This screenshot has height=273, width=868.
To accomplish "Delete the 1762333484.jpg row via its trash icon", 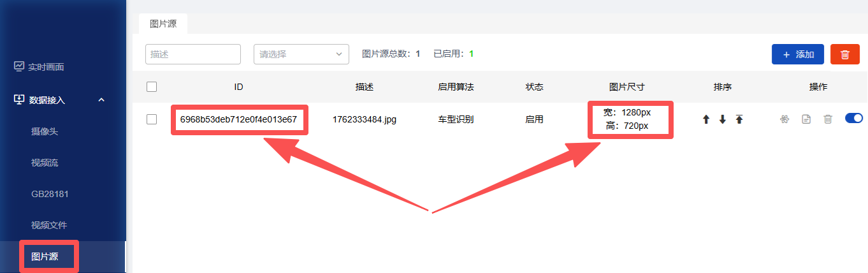I will coord(828,119).
